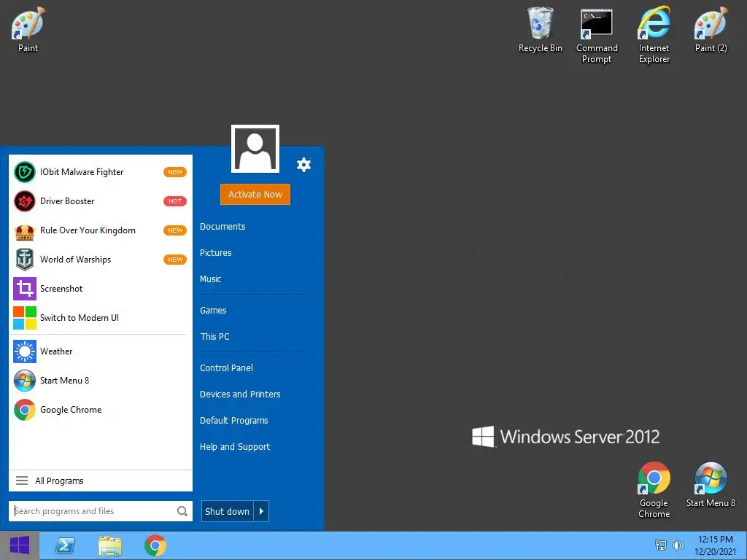747x560 pixels.
Task: Expand the All Programs list
Action: (x=101, y=481)
